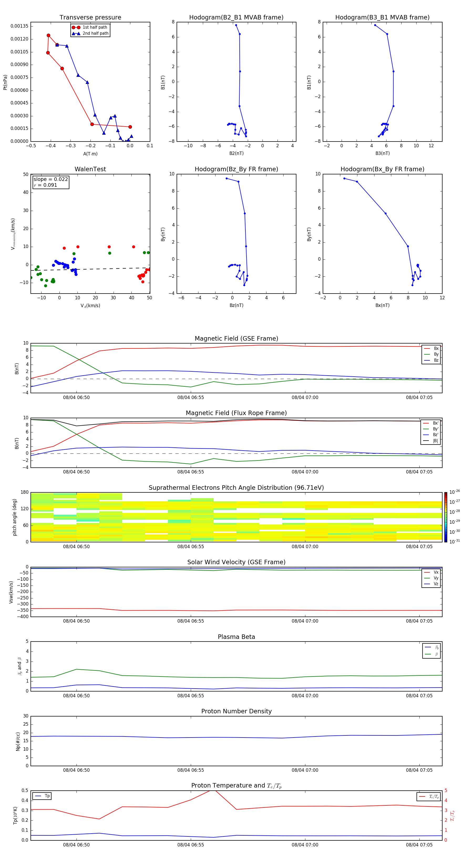The height and width of the screenshot is (868, 473).
Task: Click the "Hodogram(B3_B1 MVAB frame)" title
Action: pyautogui.click(x=382, y=18)
